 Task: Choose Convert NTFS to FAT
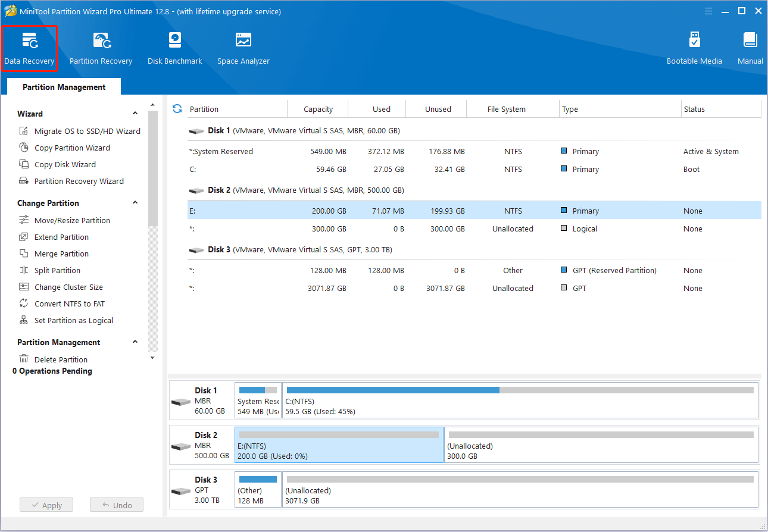[62, 303]
